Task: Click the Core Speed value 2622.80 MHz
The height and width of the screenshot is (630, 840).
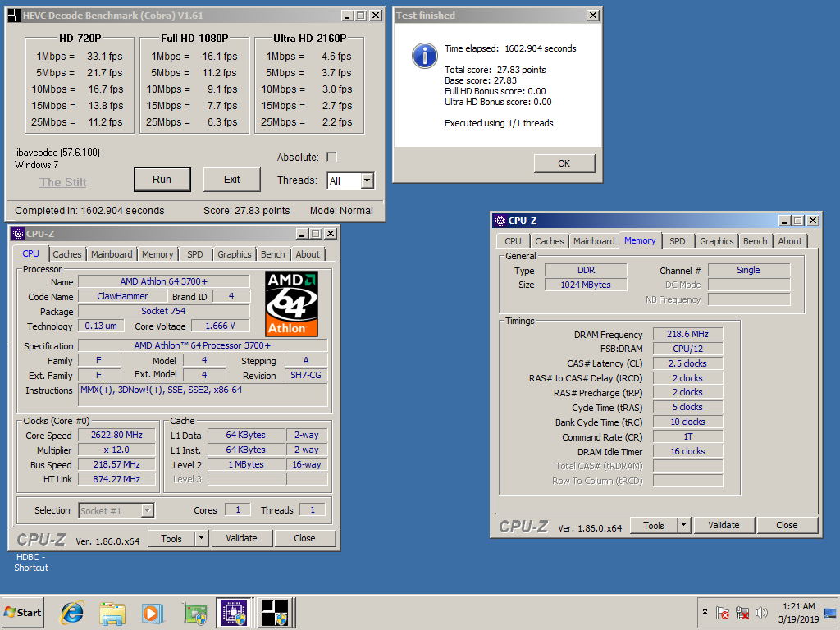Action: pos(116,435)
